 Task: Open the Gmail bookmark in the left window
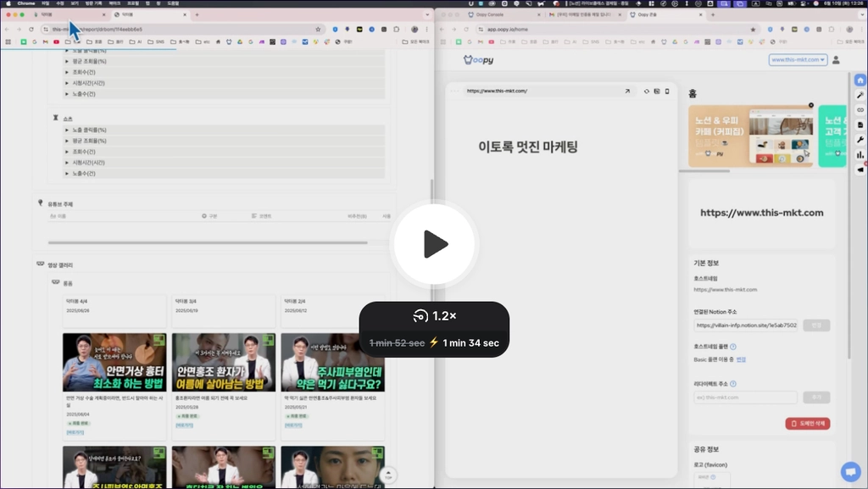pyautogui.click(x=46, y=42)
